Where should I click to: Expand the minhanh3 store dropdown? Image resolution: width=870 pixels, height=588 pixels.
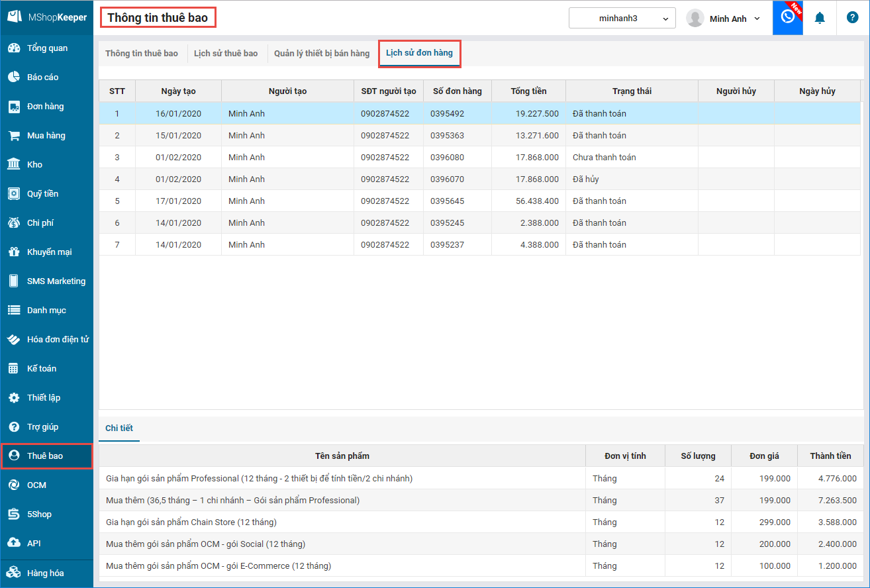click(x=622, y=19)
